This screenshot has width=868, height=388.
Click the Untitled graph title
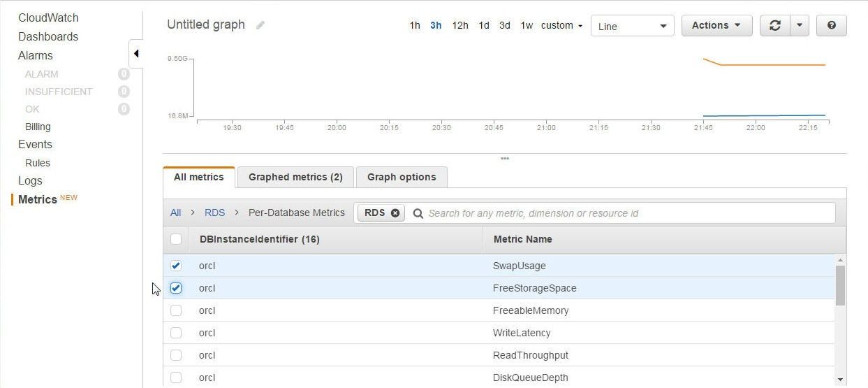pos(206,24)
